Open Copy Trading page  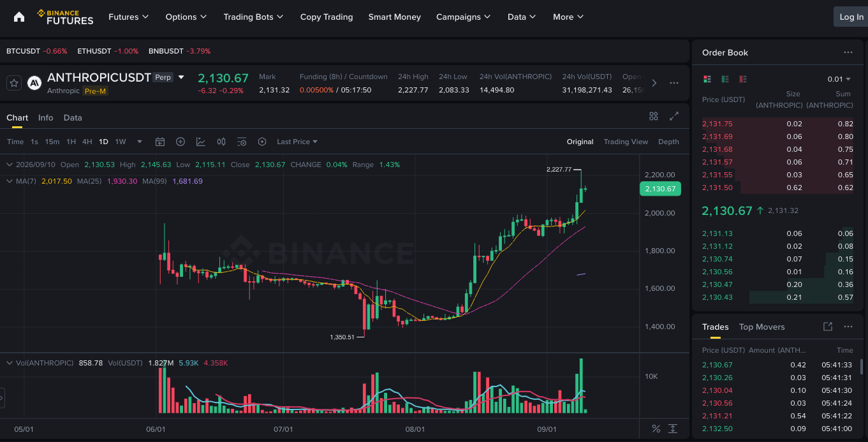point(327,17)
